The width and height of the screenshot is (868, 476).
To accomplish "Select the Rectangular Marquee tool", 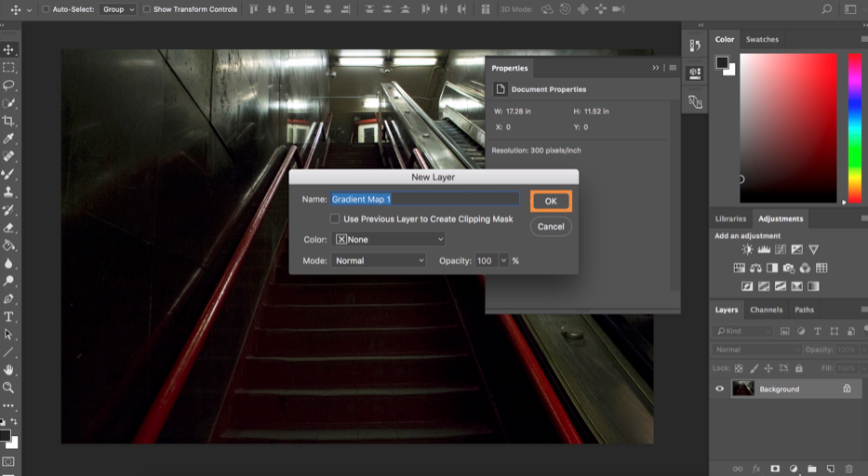I will [8, 68].
